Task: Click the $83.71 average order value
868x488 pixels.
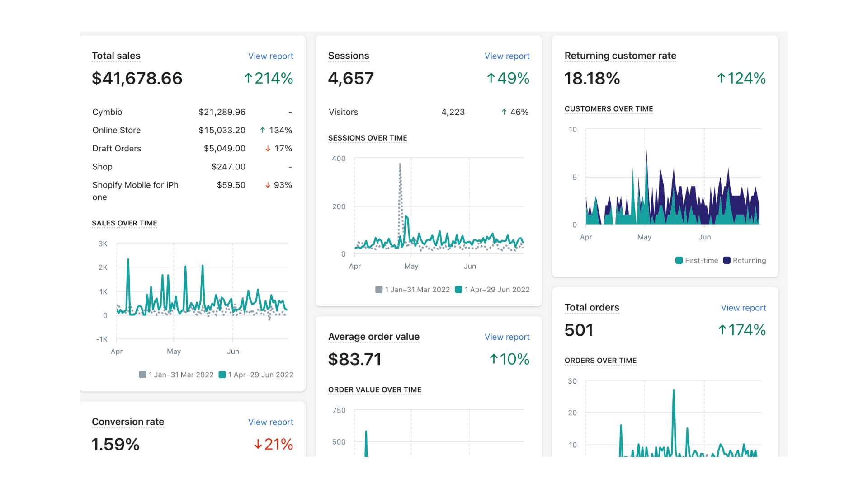Action: point(355,360)
